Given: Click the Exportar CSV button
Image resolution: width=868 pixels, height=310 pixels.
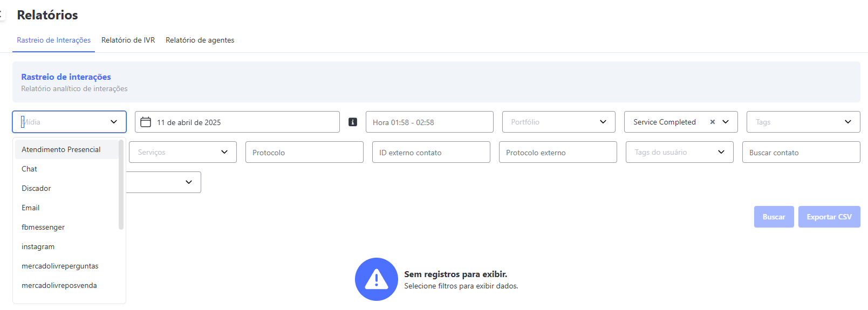Looking at the screenshot, I should (829, 217).
